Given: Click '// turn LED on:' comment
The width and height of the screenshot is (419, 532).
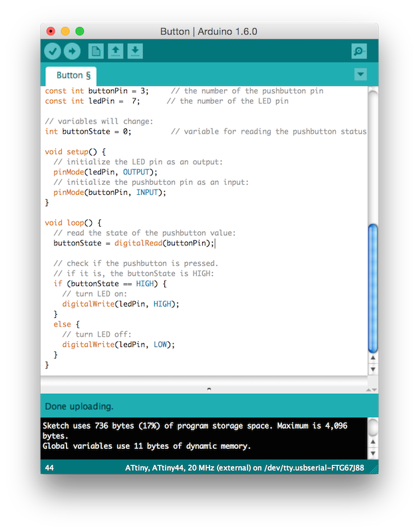Looking at the screenshot, I should coord(94,294).
